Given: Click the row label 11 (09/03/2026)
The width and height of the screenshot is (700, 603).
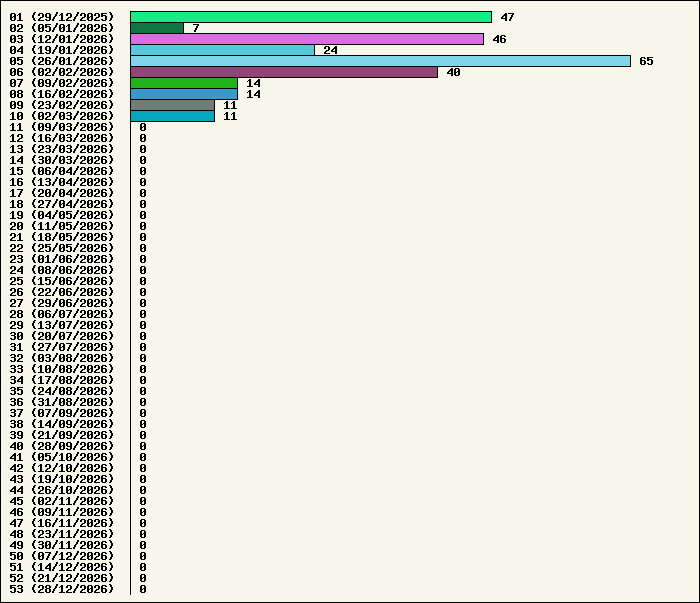Looking at the screenshot, I should click(62, 127).
